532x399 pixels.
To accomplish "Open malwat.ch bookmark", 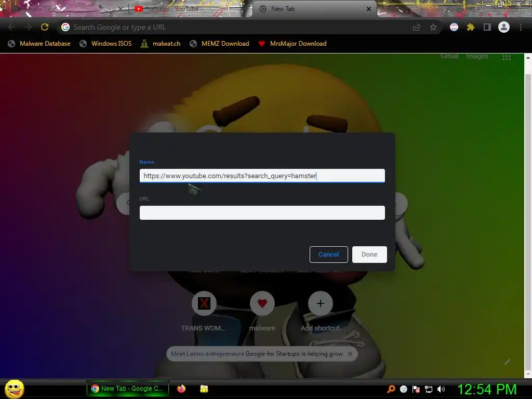I will (161, 44).
